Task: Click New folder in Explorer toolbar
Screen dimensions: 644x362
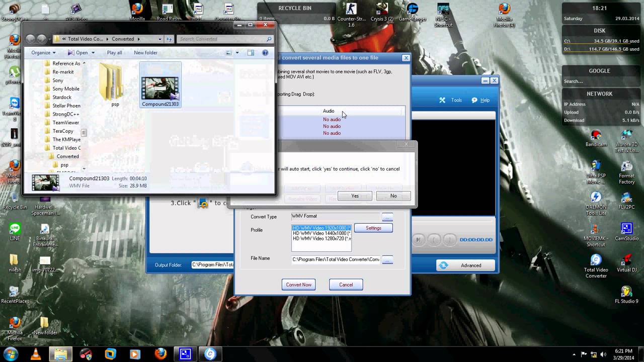Action: [x=145, y=53]
